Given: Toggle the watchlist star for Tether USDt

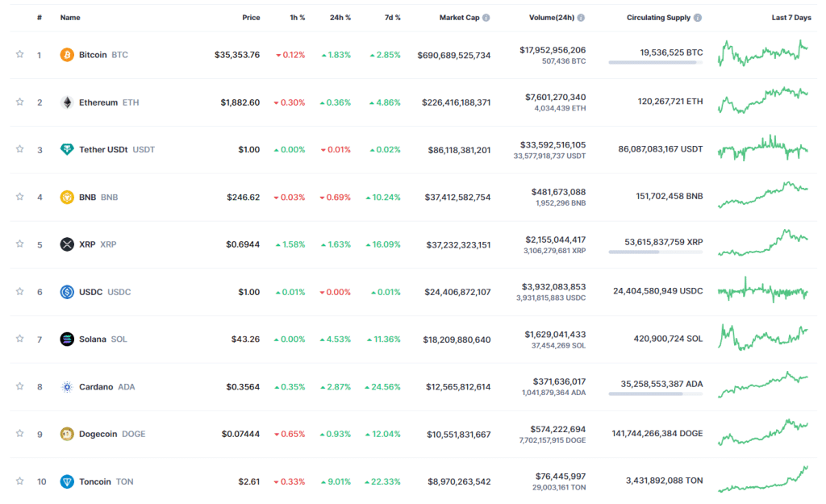Looking at the screenshot, I should point(19,149).
